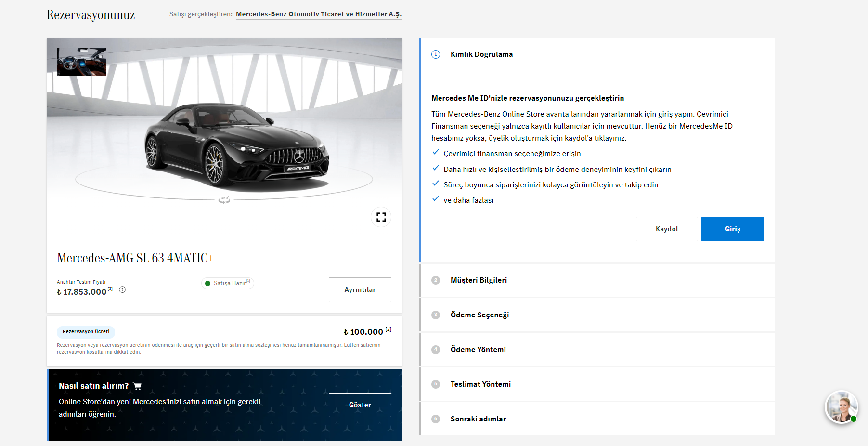Click the Ayrıntılar details button

pos(360,289)
